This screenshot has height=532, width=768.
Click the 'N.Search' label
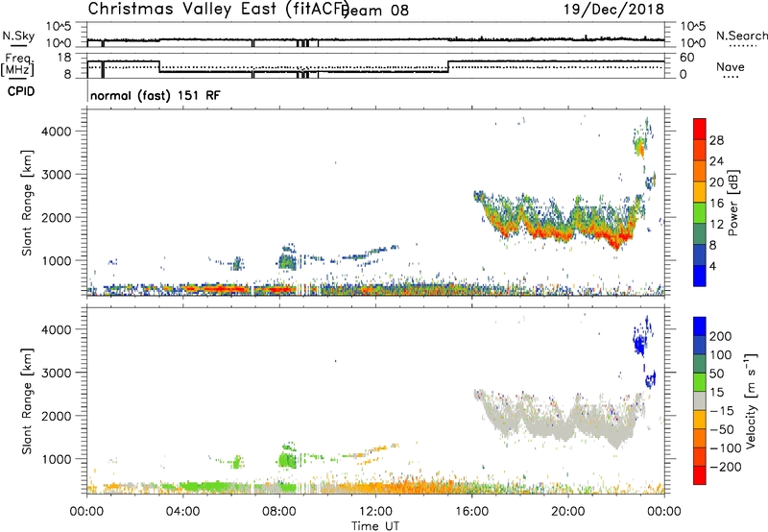(x=741, y=36)
